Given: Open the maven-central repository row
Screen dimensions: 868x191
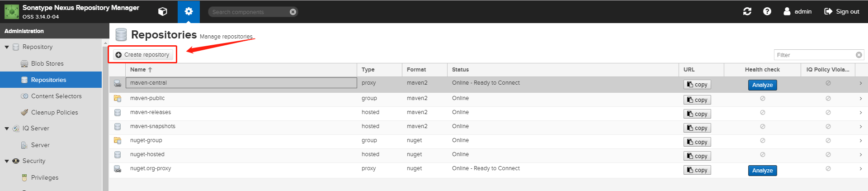Looking at the screenshot, I should [488, 85].
